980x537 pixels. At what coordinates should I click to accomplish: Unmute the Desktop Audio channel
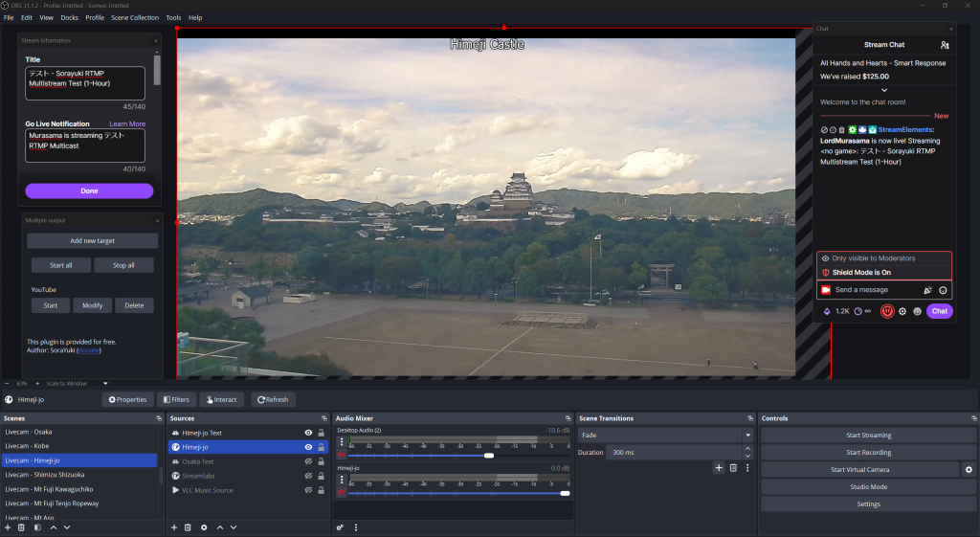pos(341,456)
